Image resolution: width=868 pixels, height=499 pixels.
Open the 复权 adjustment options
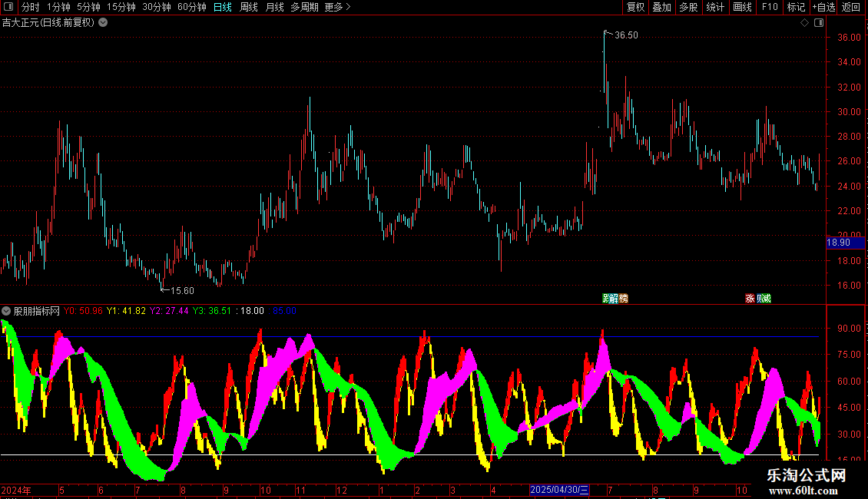635,7
